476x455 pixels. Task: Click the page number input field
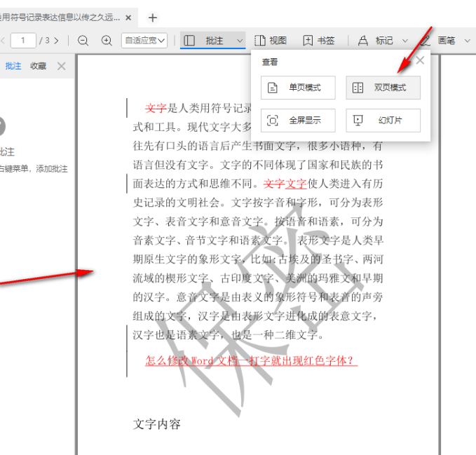(x=23, y=41)
